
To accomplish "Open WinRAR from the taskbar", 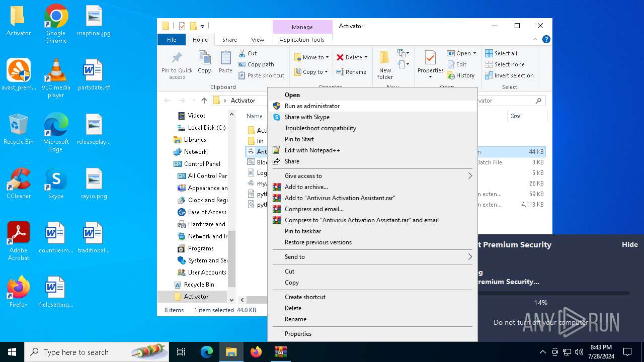I will (280, 352).
